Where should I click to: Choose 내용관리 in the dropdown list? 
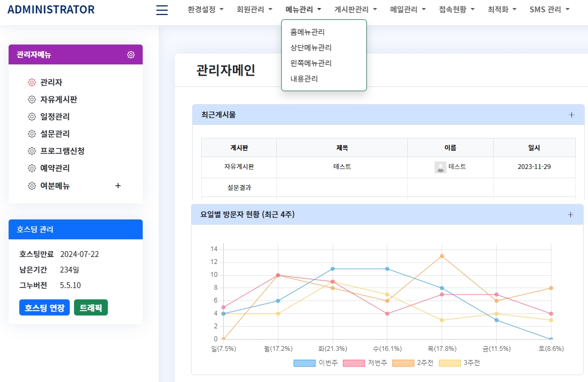pyautogui.click(x=304, y=79)
